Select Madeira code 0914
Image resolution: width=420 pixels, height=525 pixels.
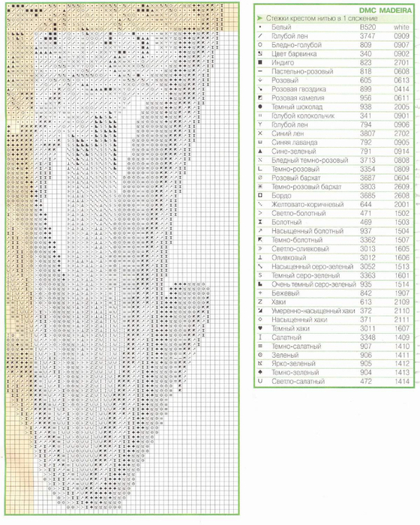pyautogui.click(x=401, y=151)
